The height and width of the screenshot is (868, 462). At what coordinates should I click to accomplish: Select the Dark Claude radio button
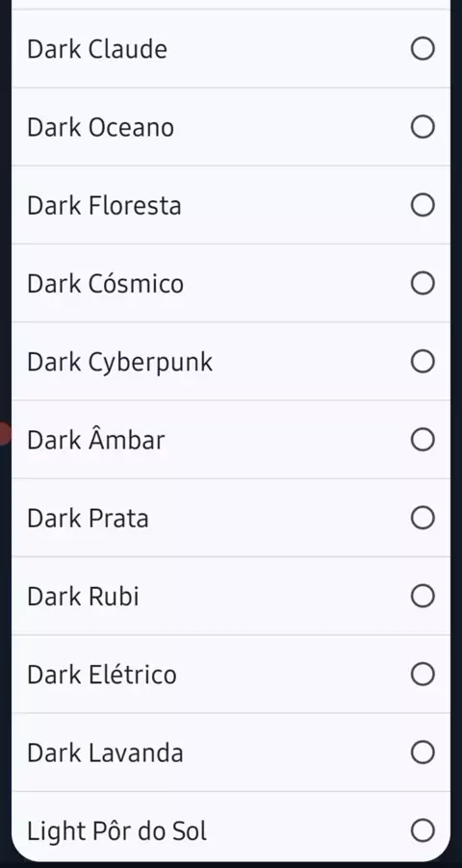click(423, 49)
